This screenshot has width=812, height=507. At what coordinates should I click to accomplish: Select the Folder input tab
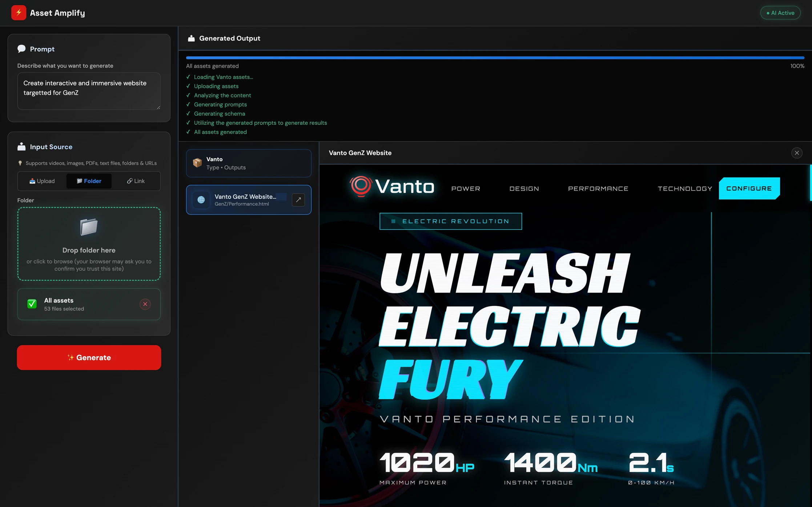coord(89,181)
